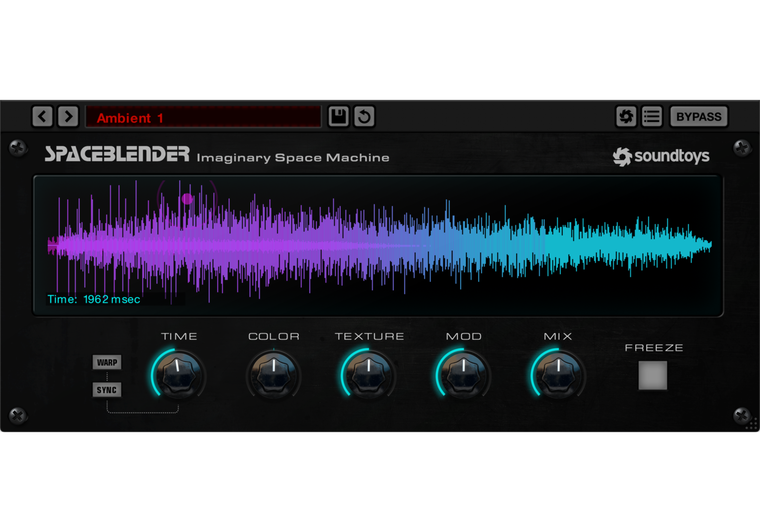Screen dimensions: 760x532
Task: Click the SPACEBLENDER title logo
Action: 117,154
